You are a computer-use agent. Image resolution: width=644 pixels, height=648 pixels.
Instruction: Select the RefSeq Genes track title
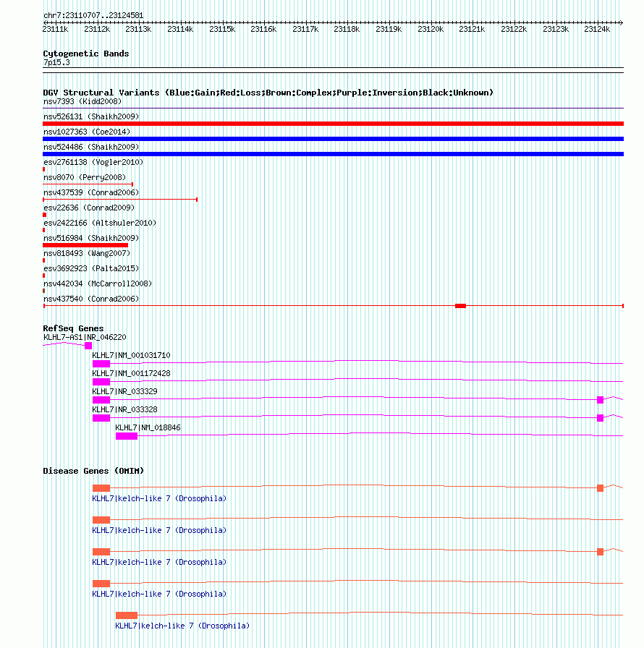[74, 328]
